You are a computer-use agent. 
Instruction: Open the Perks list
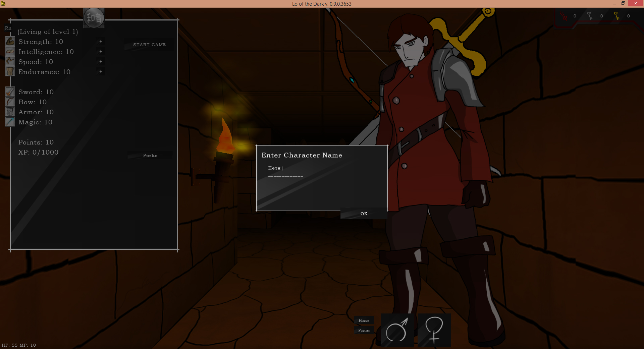[x=150, y=155]
